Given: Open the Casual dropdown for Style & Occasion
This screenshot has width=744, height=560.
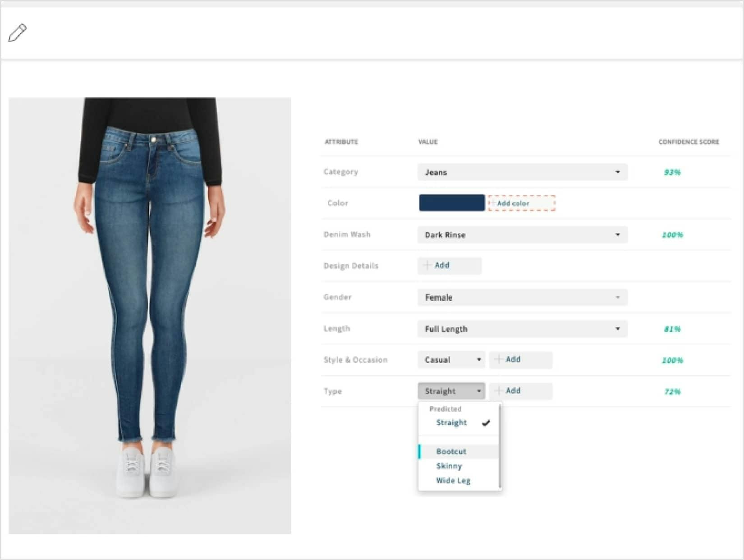Looking at the screenshot, I should (x=450, y=360).
